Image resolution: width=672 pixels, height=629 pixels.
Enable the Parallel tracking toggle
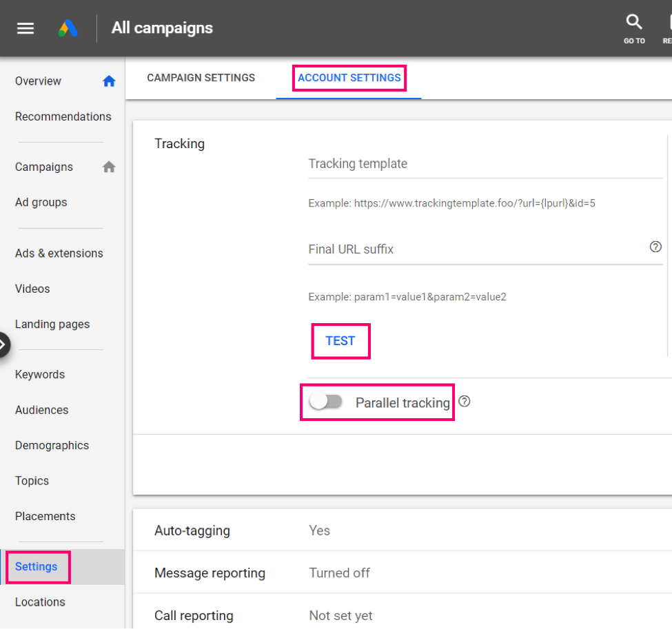click(x=326, y=401)
